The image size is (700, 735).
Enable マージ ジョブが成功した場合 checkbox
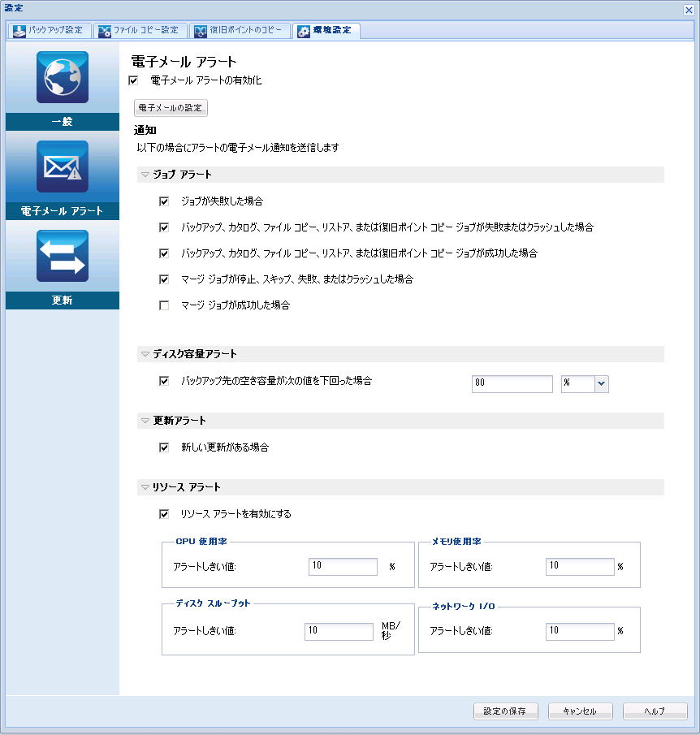[164, 305]
